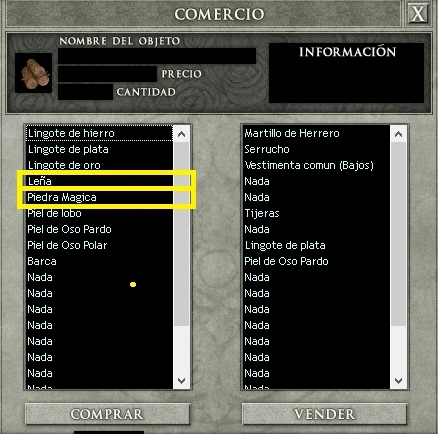This screenshot has height=434, width=438.
Task: Click the Vender button
Action: coord(324,414)
